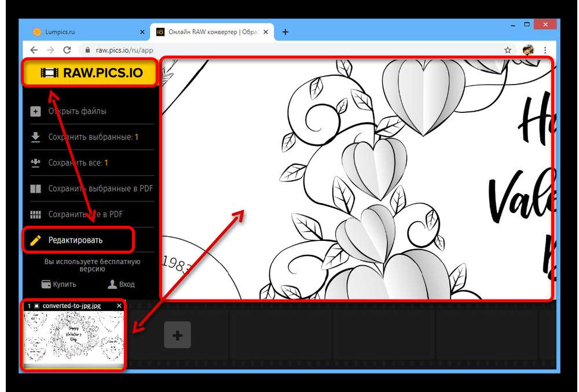Select 'Сохранить выбранные: 1'
The width and height of the screenshot is (579, 392).
point(93,137)
